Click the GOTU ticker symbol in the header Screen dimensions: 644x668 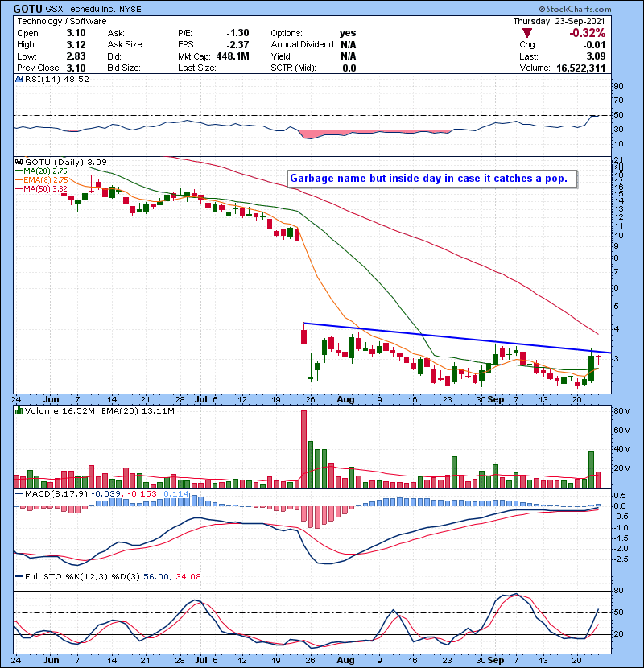(x=27, y=9)
